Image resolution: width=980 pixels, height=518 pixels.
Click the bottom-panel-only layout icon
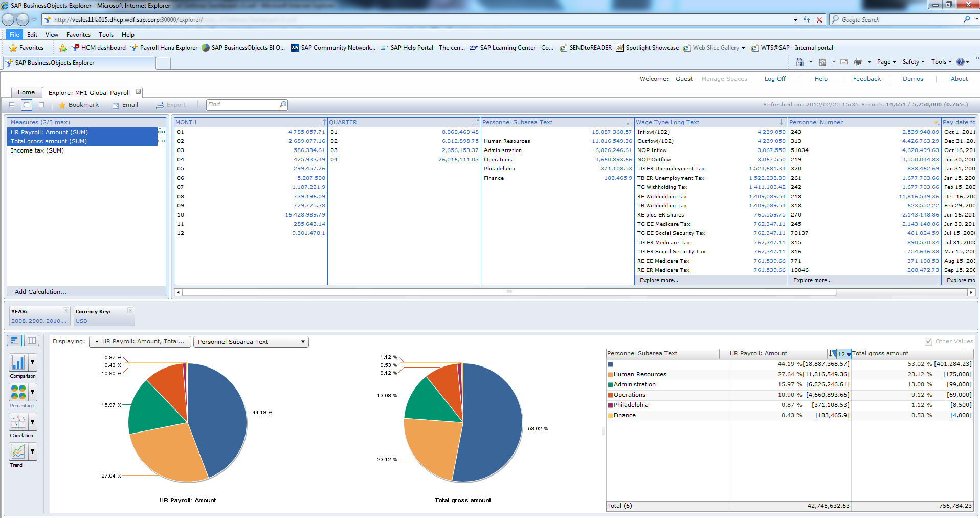click(41, 105)
